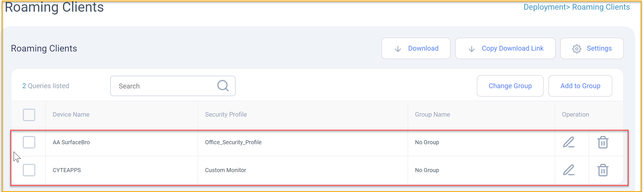Click the arrow icon on Download button
Viewport: 644px width, 192px height.
pos(398,49)
